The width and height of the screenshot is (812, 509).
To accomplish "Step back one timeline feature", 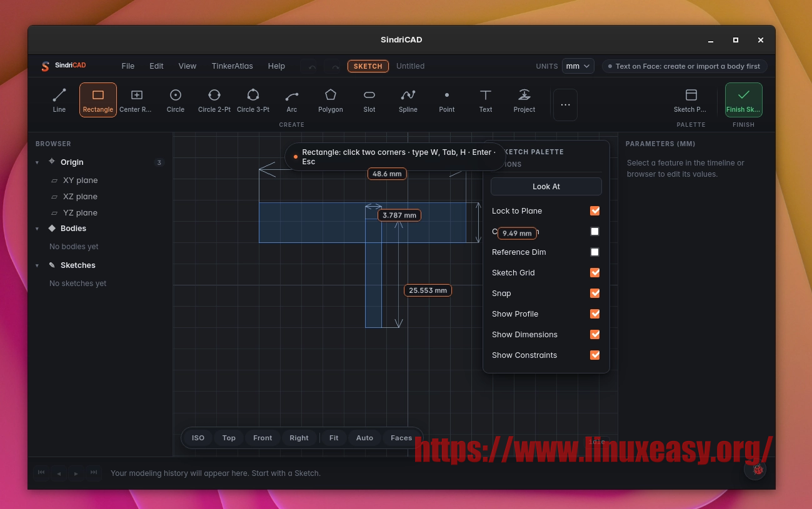I will pos(59,473).
